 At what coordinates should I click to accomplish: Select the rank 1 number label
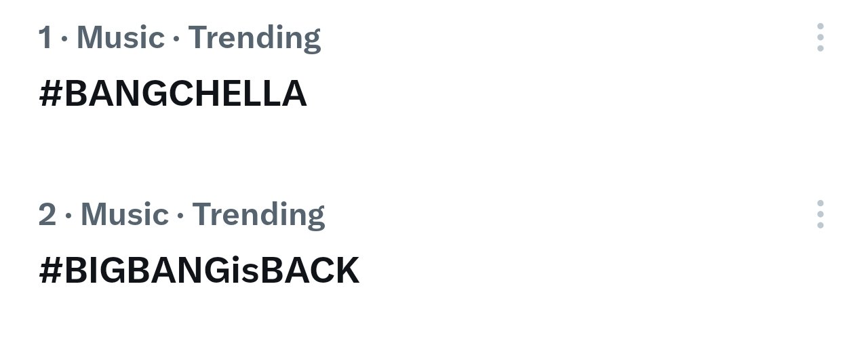pos(45,37)
